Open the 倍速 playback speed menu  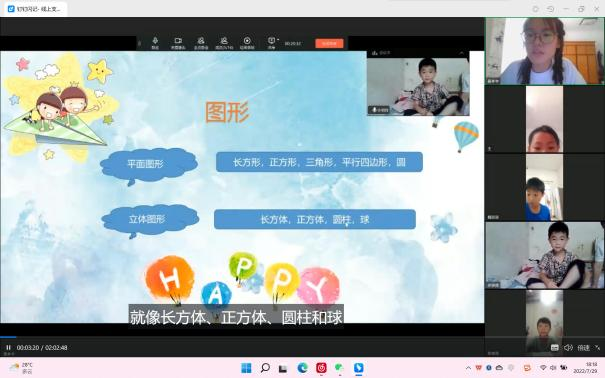tap(583, 348)
